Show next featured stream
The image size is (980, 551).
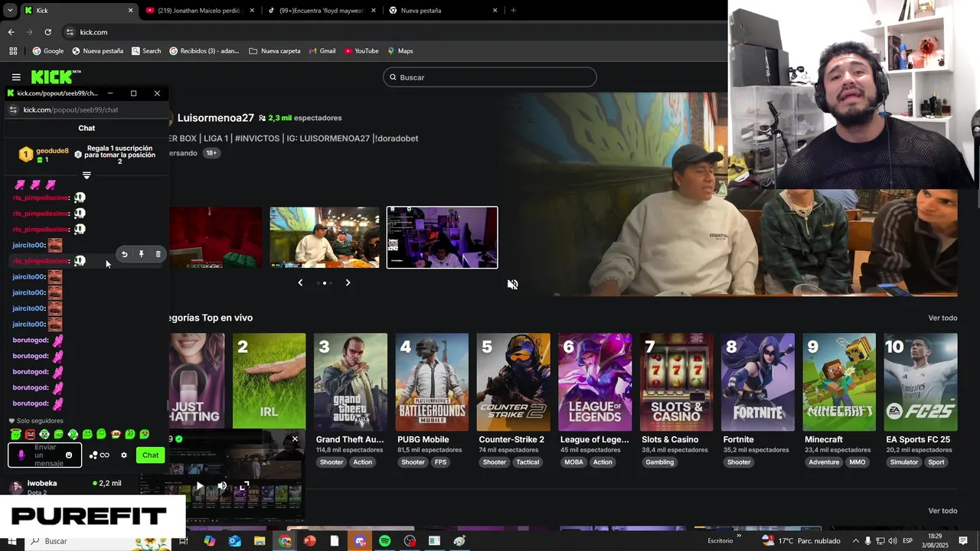[348, 283]
